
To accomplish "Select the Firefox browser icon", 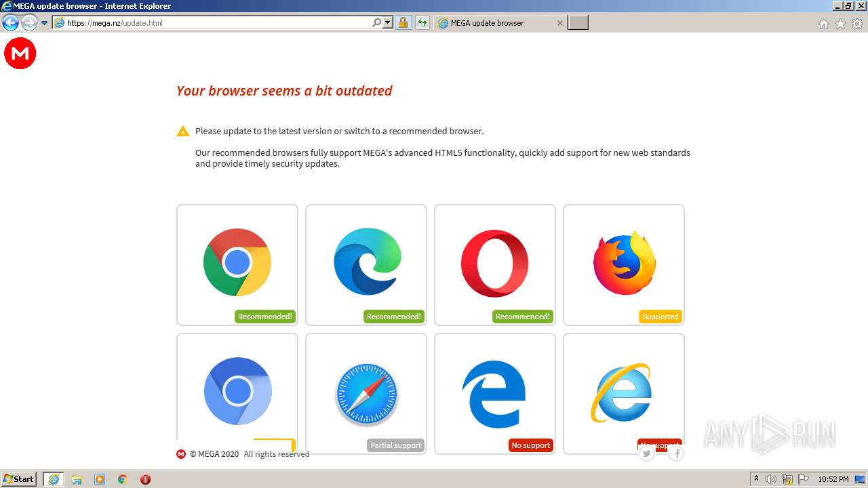I will tap(624, 263).
